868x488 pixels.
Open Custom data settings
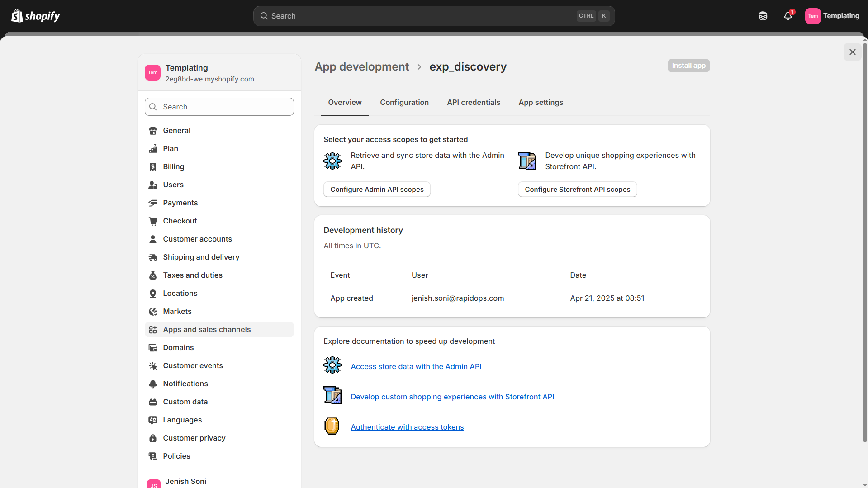219,402
